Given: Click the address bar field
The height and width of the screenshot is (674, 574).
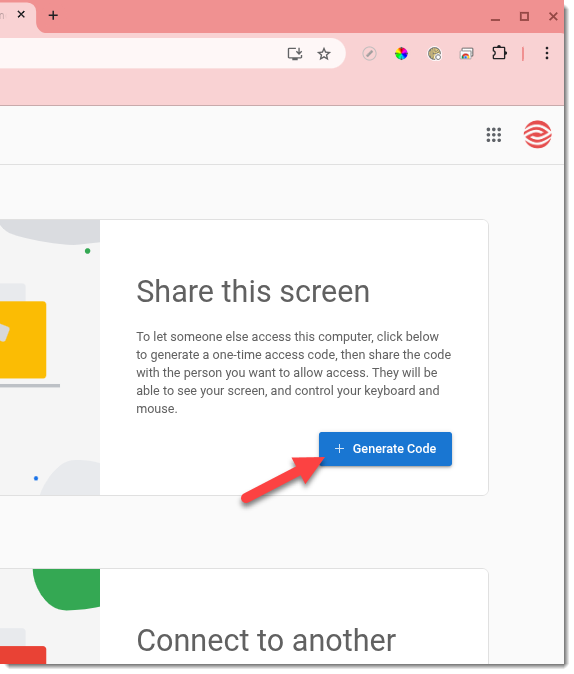Looking at the screenshot, I should (172, 53).
